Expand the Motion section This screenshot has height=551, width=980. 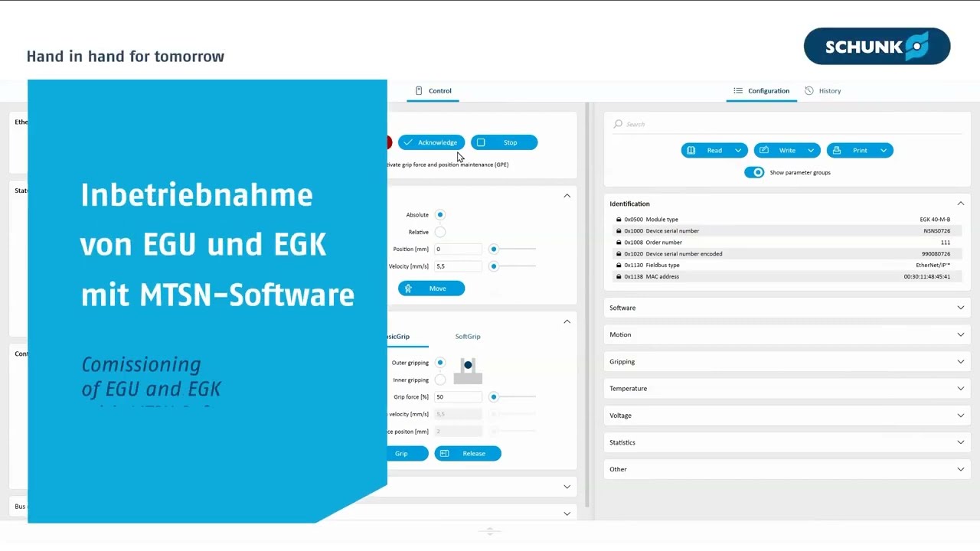pyautogui.click(x=961, y=334)
